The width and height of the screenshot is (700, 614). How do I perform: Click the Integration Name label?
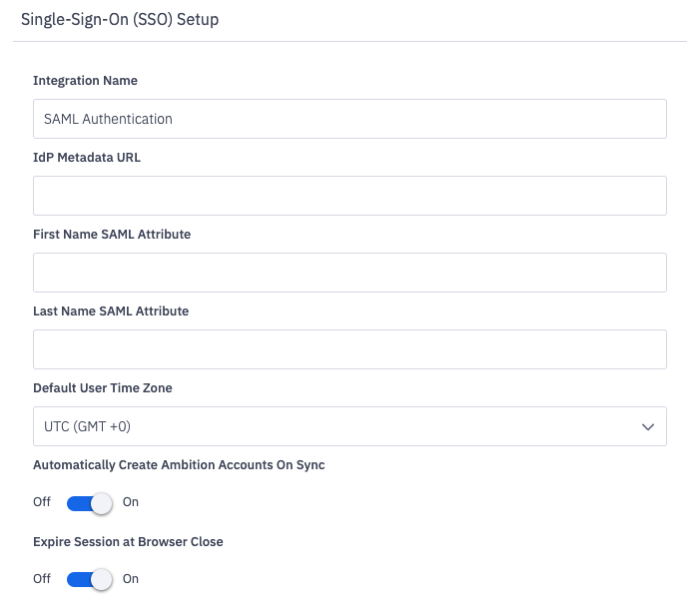coord(85,81)
